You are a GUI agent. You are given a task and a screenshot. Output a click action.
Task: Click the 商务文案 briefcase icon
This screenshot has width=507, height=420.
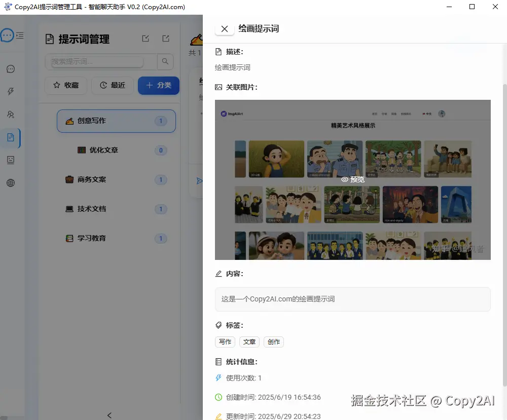[69, 179]
